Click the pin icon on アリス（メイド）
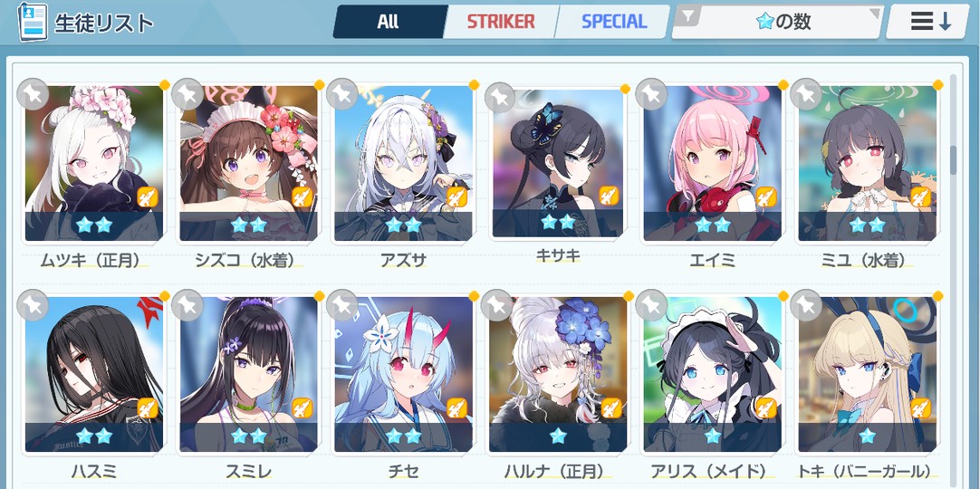 650,305
